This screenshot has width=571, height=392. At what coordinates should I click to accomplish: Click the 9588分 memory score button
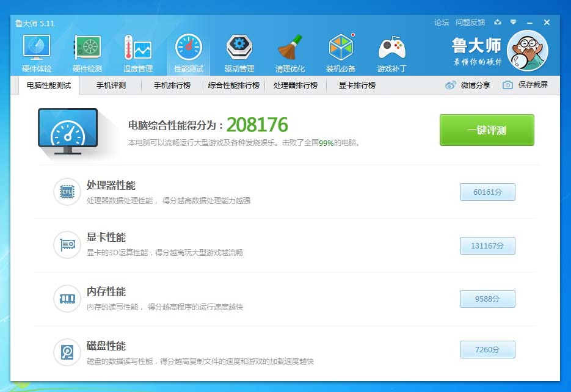pyautogui.click(x=487, y=299)
